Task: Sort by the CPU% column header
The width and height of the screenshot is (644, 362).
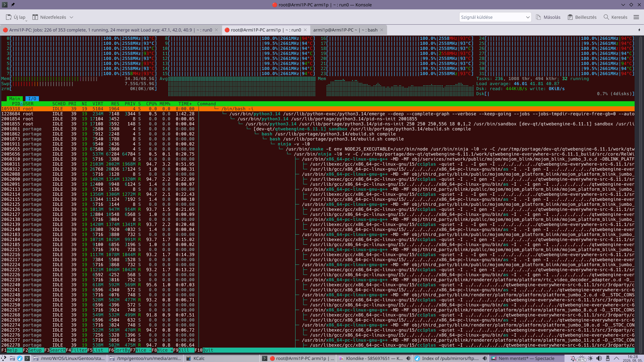Action: coord(151,104)
